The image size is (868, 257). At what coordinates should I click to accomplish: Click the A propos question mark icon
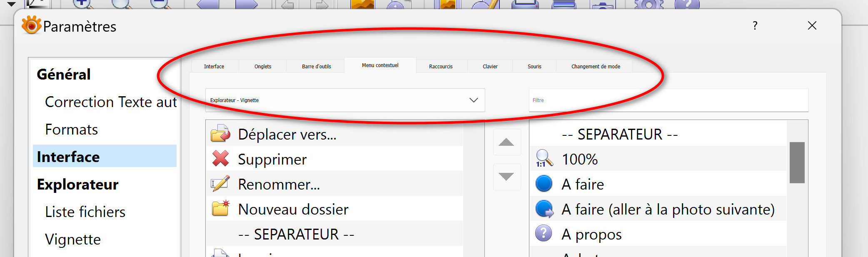(544, 233)
